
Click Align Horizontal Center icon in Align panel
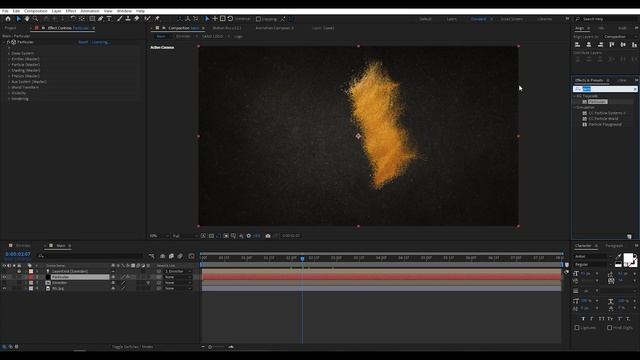point(589,44)
